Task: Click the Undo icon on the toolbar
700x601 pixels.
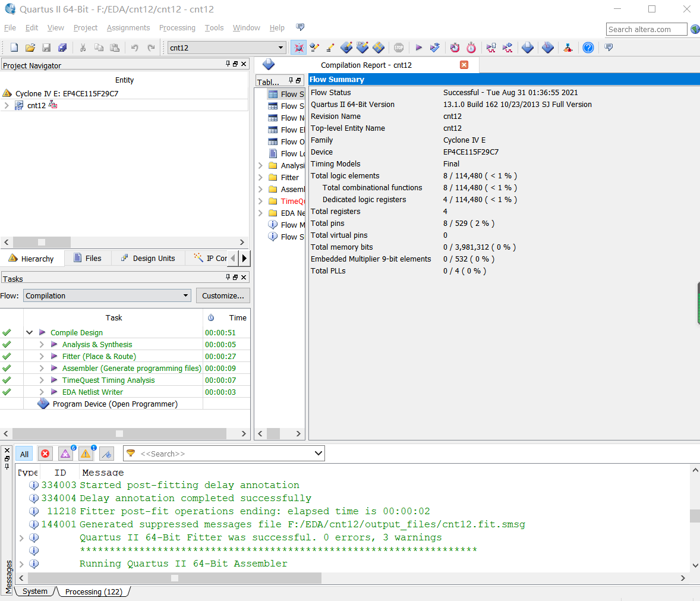Action: [135, 48]
